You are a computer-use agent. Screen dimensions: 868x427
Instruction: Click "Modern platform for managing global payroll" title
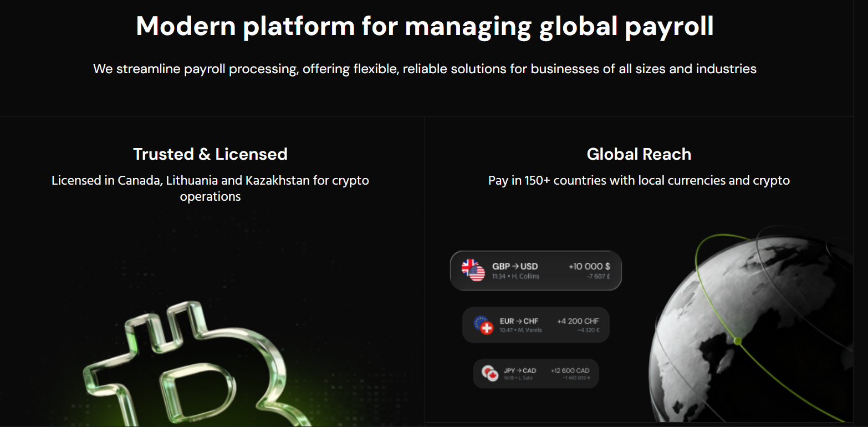pyautogui.click(x=425, y=26)
